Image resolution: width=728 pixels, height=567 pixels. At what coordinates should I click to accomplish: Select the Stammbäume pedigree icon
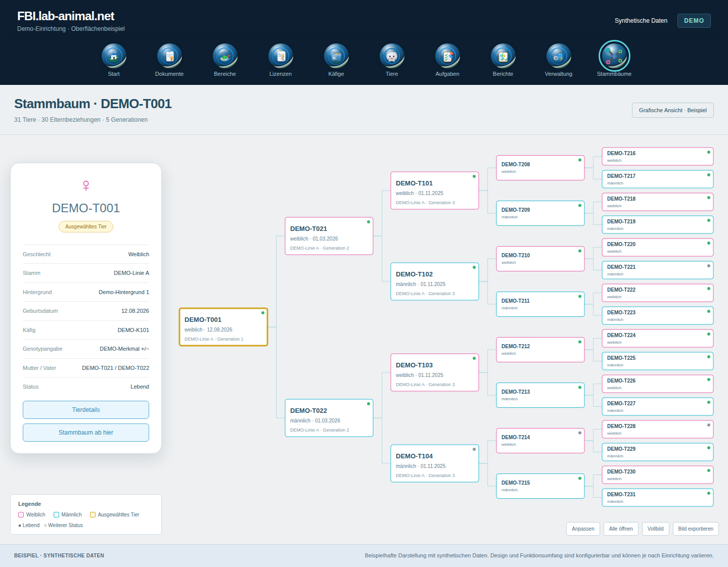click(x=614, y=56)
